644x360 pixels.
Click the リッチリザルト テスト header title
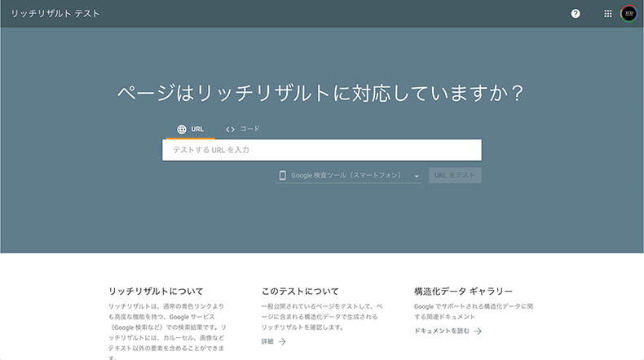pyautogui.click(x=55, y=14)
